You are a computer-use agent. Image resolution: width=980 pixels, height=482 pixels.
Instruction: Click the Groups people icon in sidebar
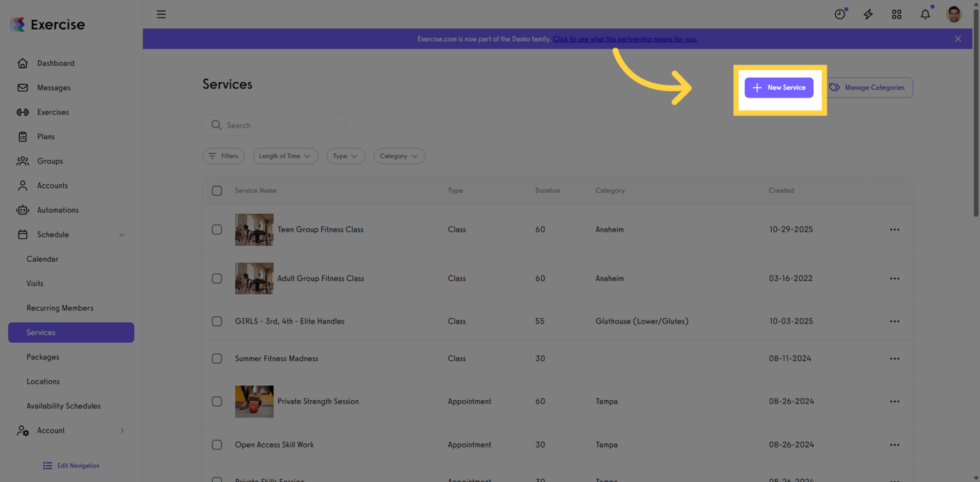coord(22,161)
